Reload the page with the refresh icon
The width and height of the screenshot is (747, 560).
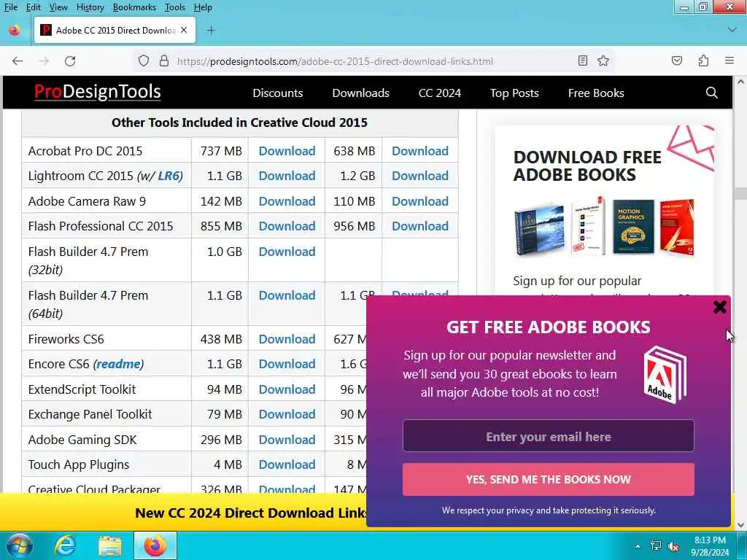[x=70, y=61]
